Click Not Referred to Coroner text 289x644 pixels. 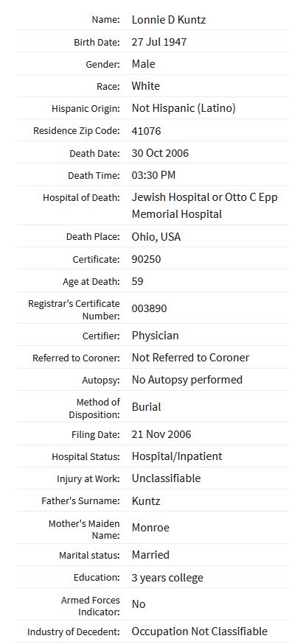190,358
